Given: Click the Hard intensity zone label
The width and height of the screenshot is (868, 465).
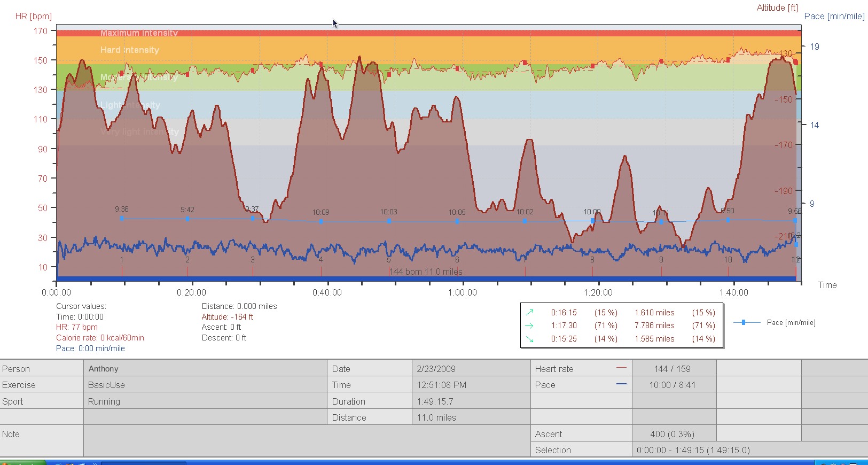Looking at the screenshot, I should click(130, 50).
